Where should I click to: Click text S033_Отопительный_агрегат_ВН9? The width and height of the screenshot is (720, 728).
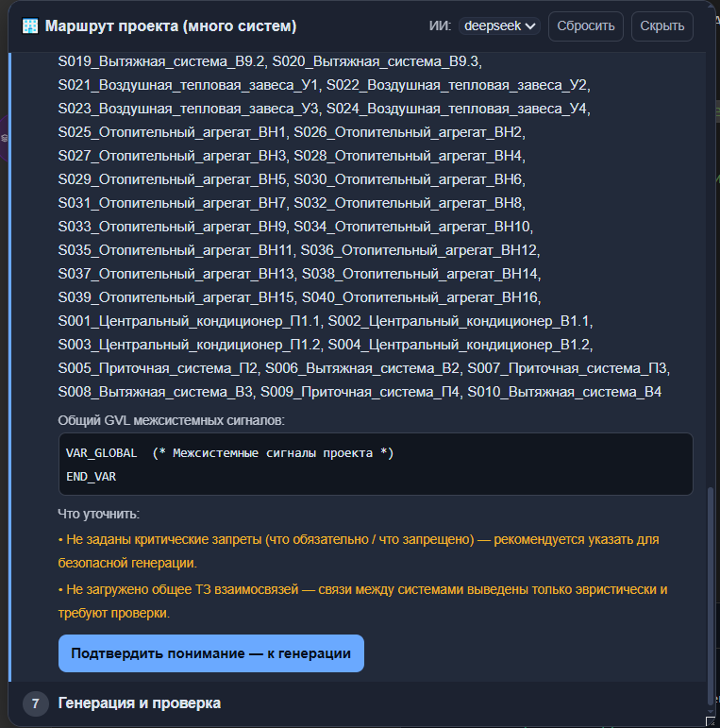(172, 227)
